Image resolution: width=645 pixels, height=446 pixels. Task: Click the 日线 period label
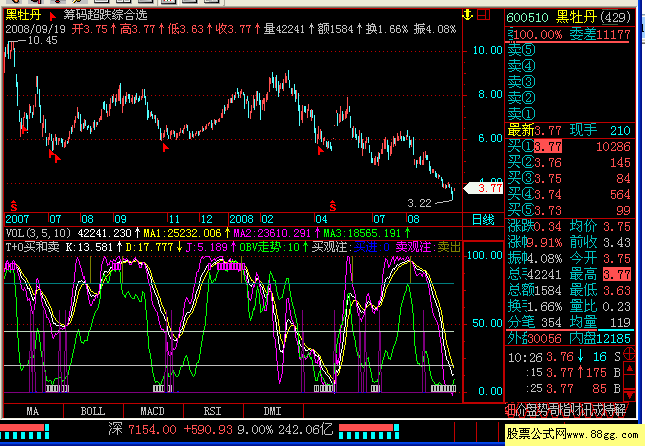pos(483,220)
